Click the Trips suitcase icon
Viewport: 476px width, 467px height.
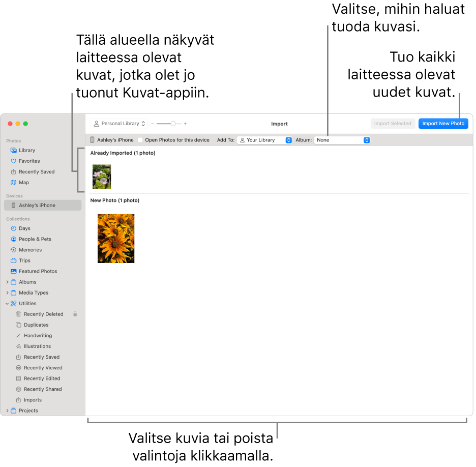13,261
